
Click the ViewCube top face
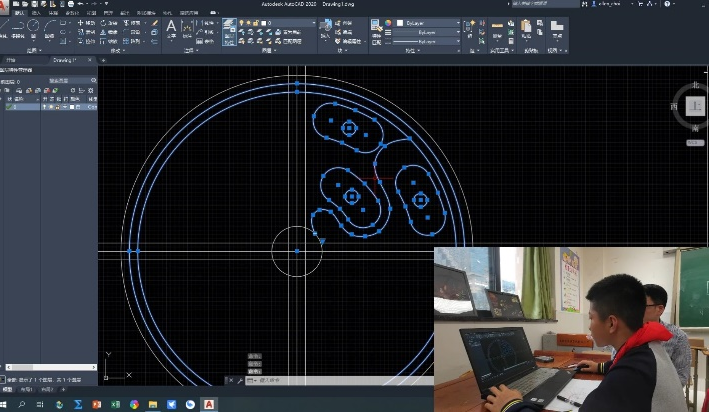pos(695,107)
